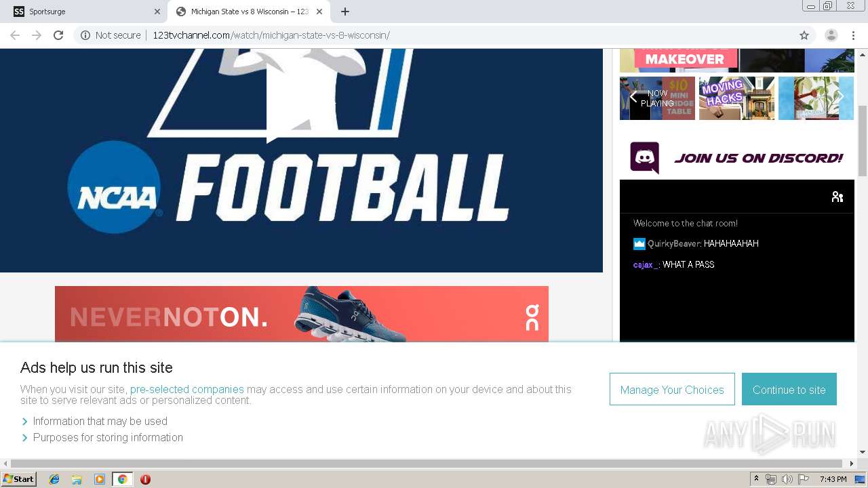This screenshot has height=488, width=868.
Task: Close the Sportsurge tab
Action: click(157, 12)
